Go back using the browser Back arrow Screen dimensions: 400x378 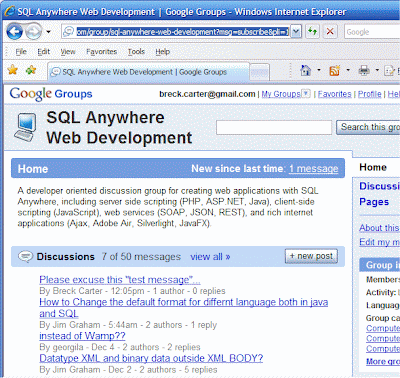coord(14,32)
